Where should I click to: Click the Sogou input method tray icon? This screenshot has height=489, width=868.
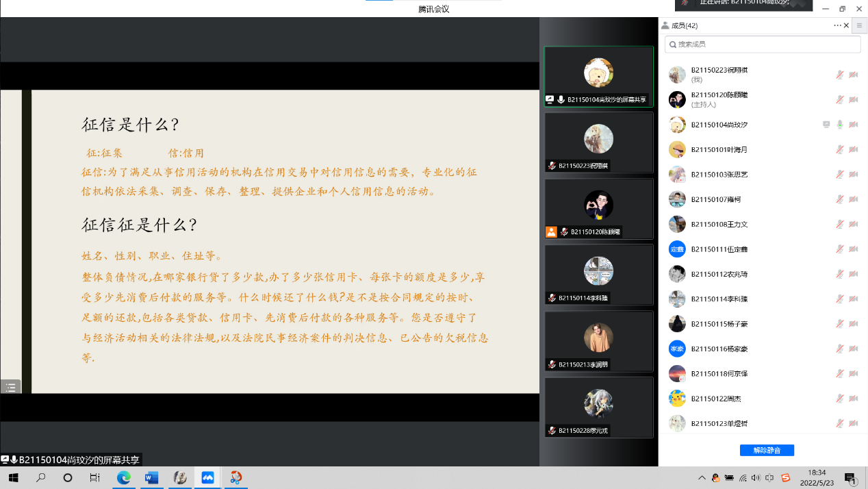(786, 477)
